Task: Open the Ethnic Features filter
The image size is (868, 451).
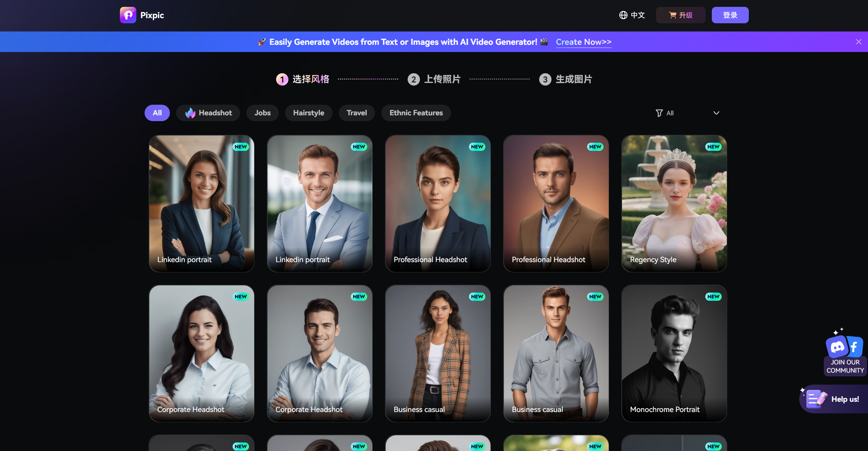Action: pyautogui.click(x=416, y=113)
